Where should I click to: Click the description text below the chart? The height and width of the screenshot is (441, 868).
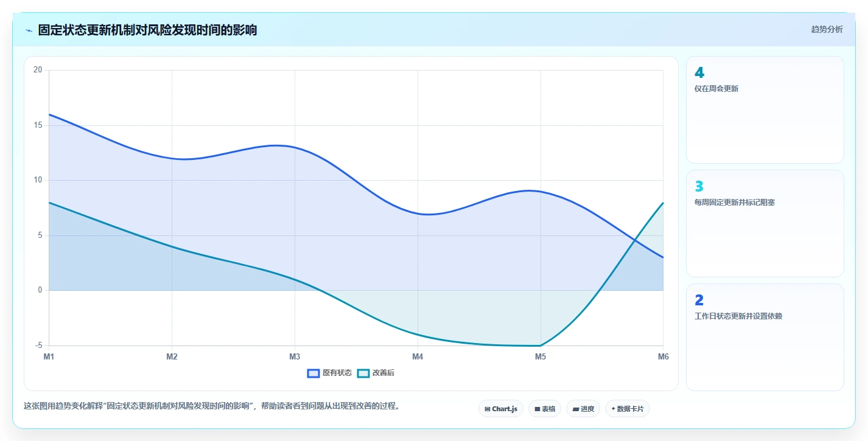[212, 406]
